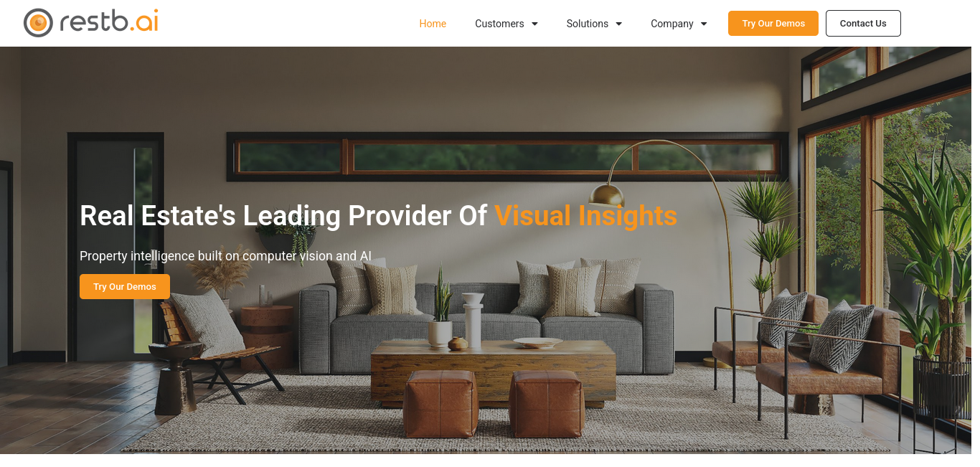
Task: Expand the Company dropdown arrow
Action: tap(704, 24)
